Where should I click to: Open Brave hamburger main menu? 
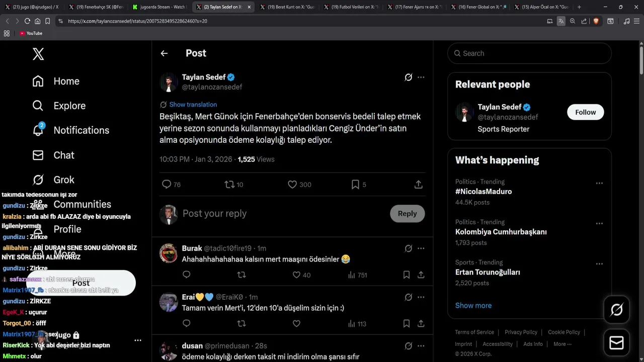637,21
